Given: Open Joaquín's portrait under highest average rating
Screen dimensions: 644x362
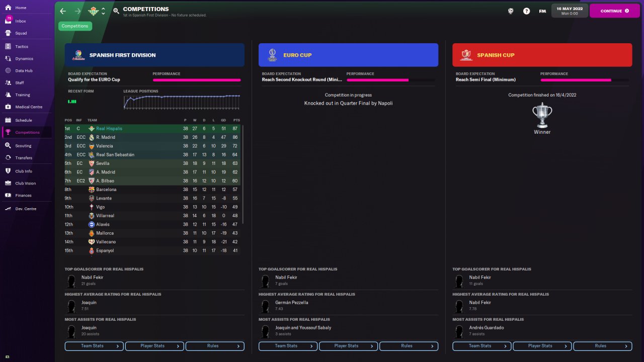Looking at the screenshot, I should tap(71, 306).
